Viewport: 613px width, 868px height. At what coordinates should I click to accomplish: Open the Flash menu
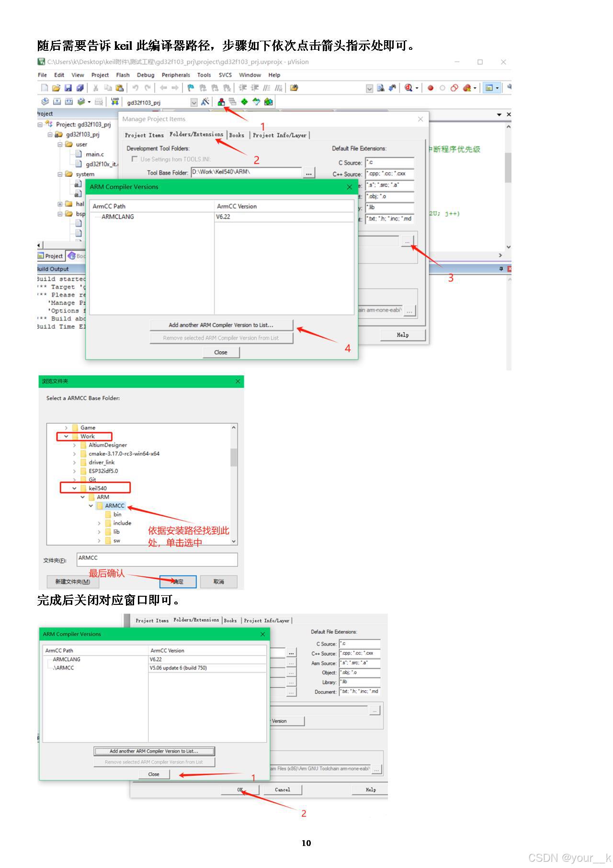pos(123,75)
